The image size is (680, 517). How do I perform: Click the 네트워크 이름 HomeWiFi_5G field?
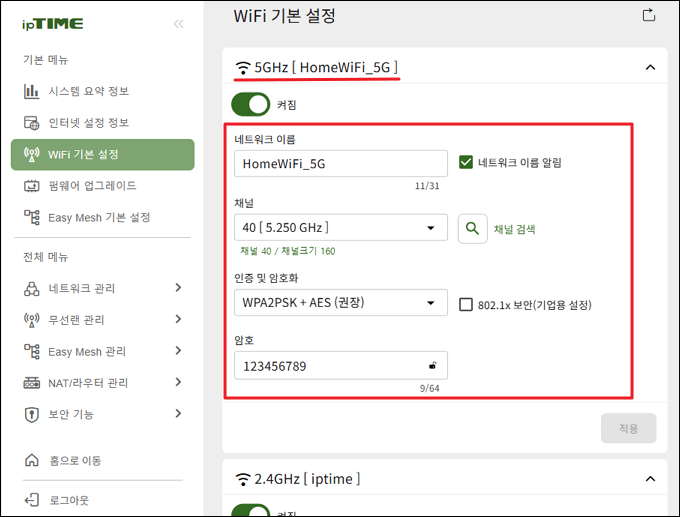(x=341, y=164)
